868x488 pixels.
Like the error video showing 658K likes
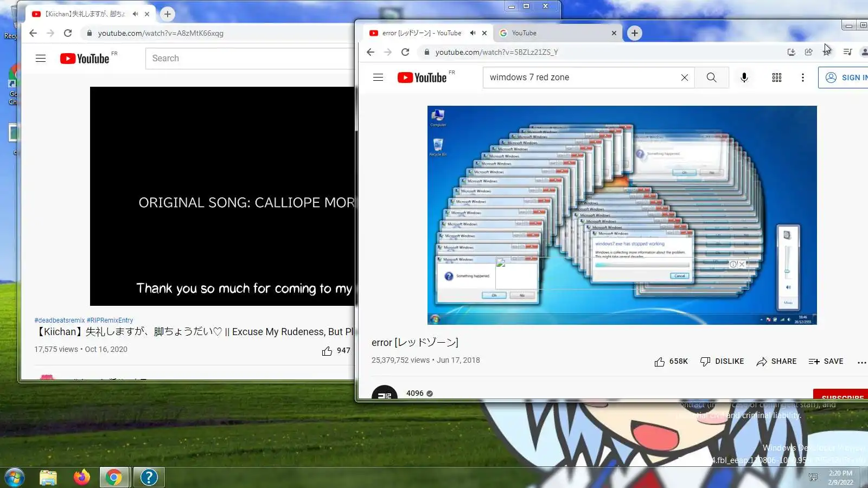pyautogui.click(x=671, y=362)
